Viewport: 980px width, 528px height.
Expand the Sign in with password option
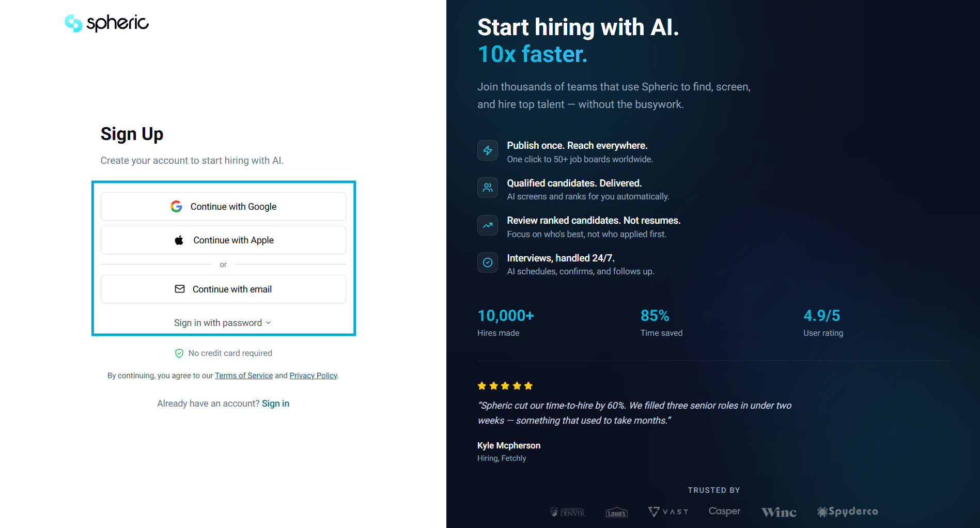(x=223, y=323)
